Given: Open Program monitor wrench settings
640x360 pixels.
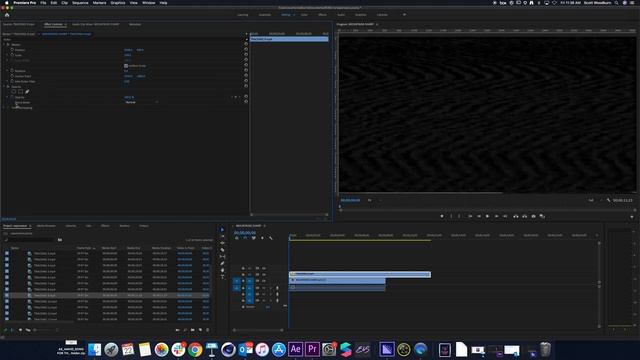Looking at the screenshot, I should 608,200.
